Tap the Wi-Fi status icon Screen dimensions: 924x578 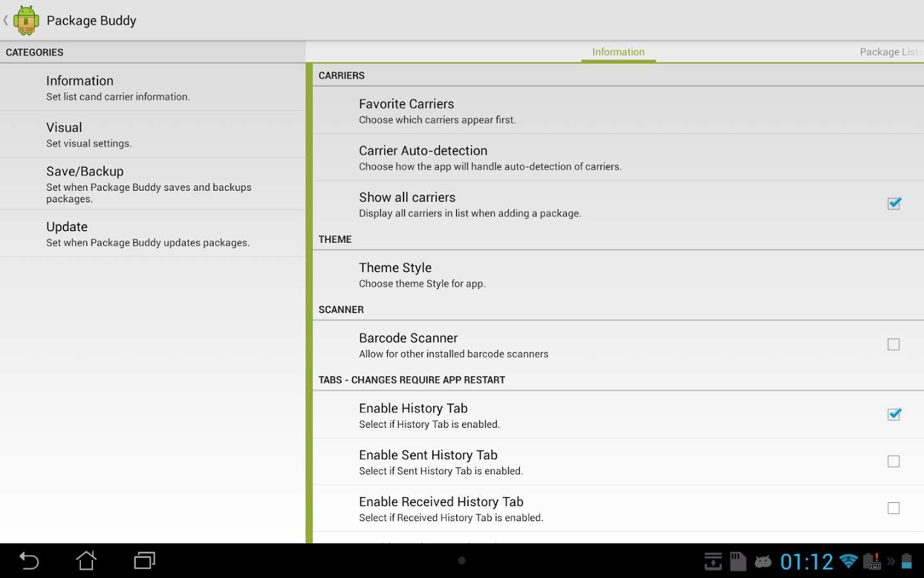tap(848, 561)
